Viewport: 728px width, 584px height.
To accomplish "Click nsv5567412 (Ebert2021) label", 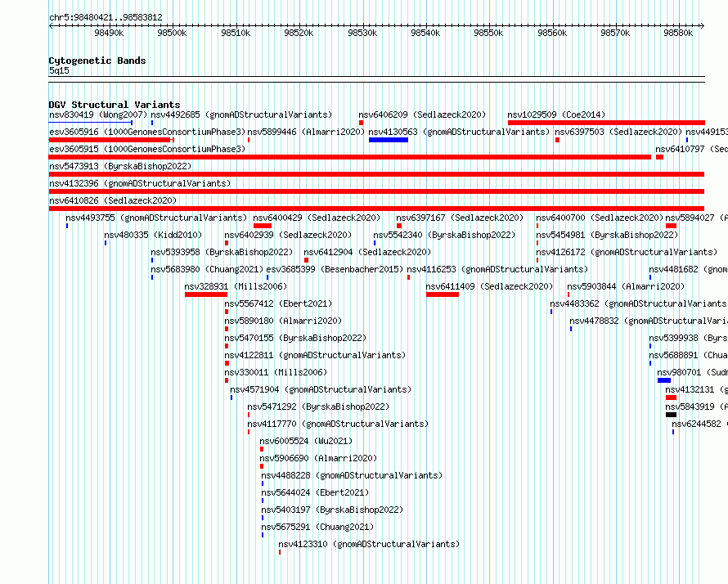I will 278,303.
